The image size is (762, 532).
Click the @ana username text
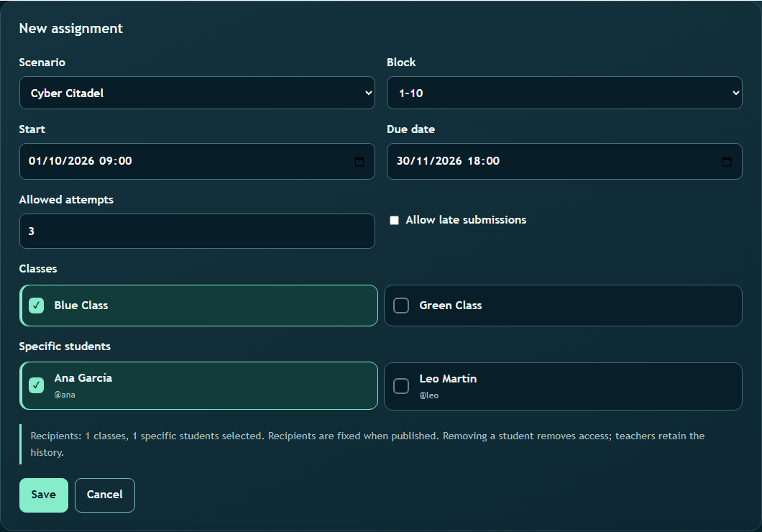pos(65,395)
